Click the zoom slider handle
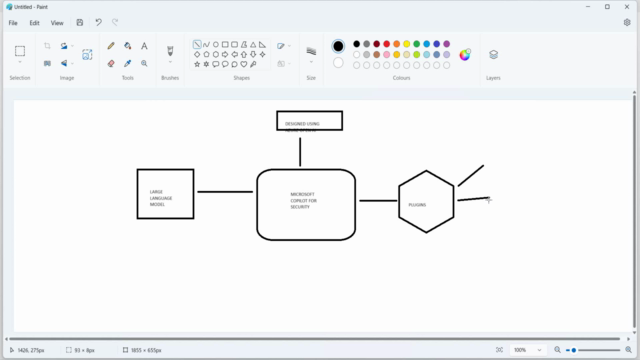 pyautogui.click(x=573, y=350)
